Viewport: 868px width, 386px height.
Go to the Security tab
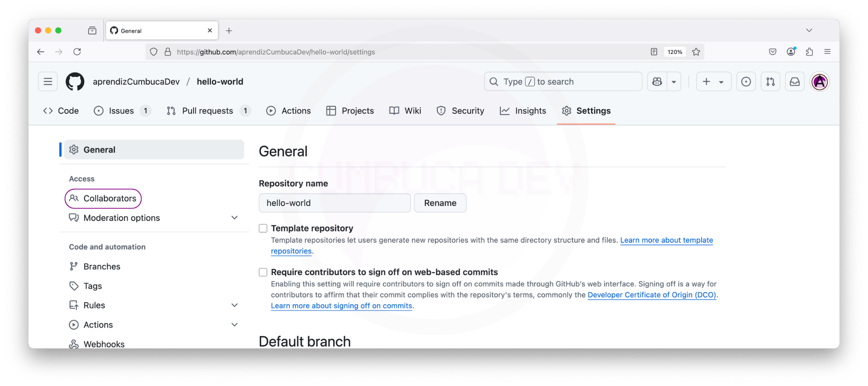point(460,111)
